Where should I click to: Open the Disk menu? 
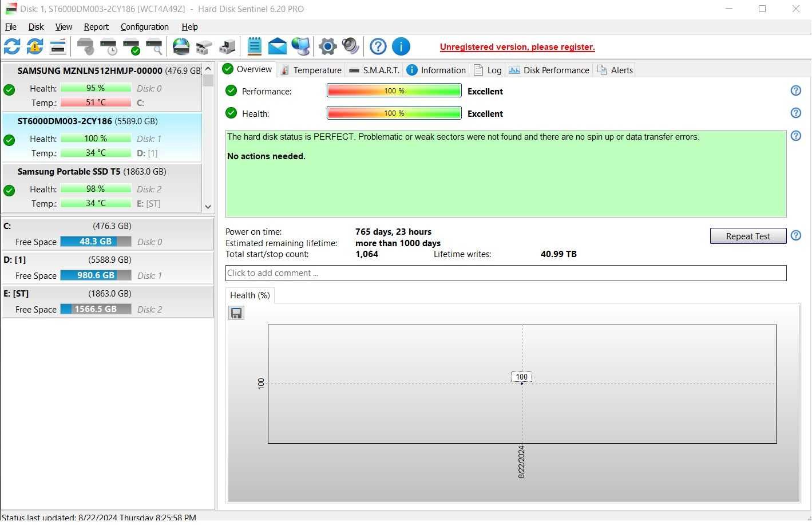pyautogui.click(x=36, y=27)
